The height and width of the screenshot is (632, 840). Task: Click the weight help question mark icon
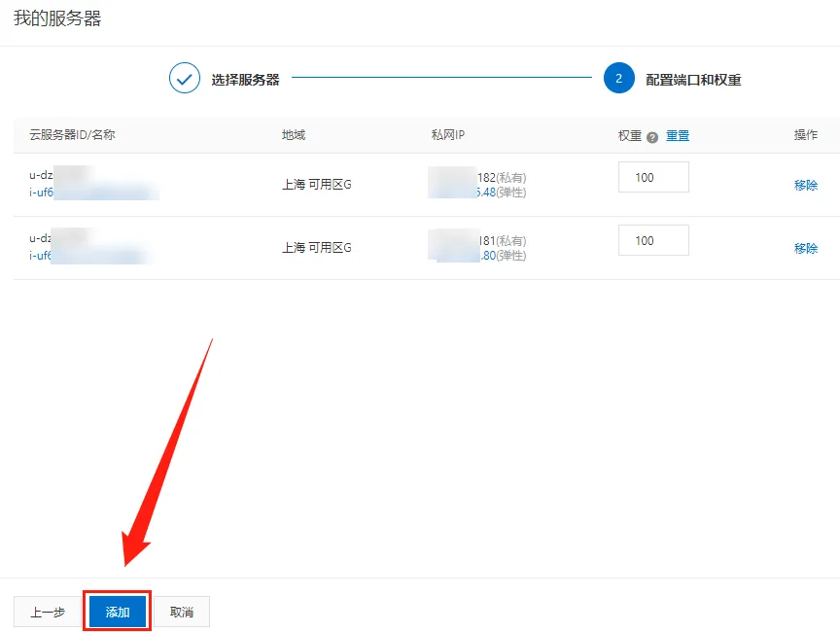pyautogui.click(x=652, y=138)
